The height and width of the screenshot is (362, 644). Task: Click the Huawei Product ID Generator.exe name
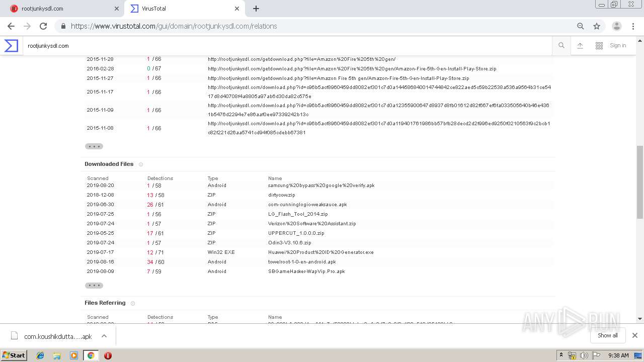pyautogui.click(x=321, y=252)
